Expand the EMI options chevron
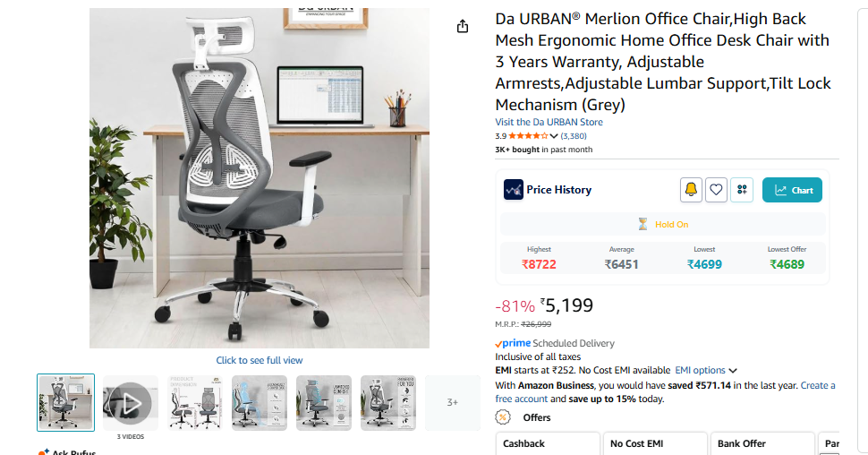The height and width of the screenshot is (455, 868). click(733, 370)
